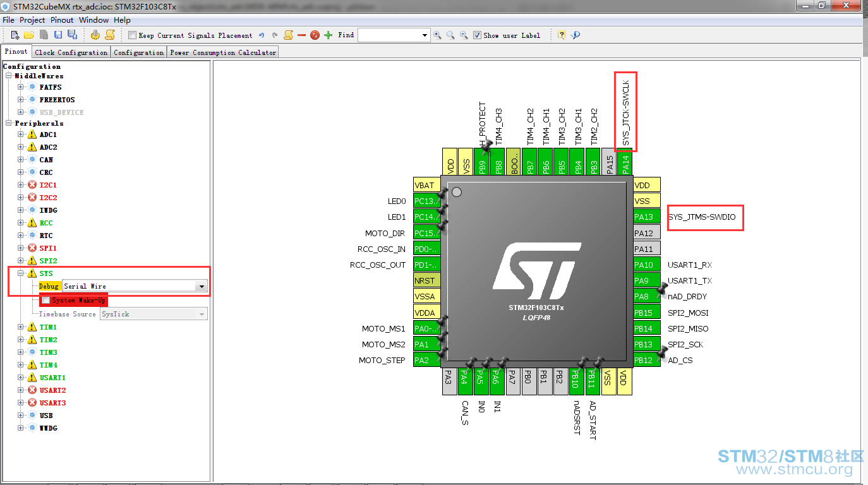The image size is (868, 485).
Task: Open the Window menu
Action: click(93, 20)
